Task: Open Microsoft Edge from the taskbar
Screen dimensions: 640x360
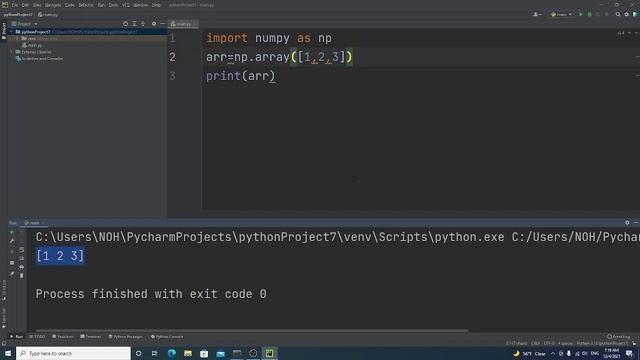Action: pyautogui.click(x=171, y=353)
